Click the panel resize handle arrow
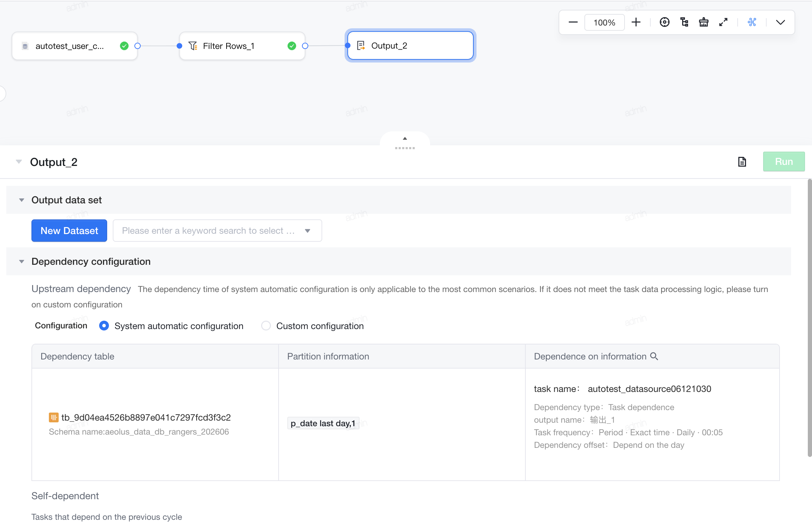 pos(405,139)
